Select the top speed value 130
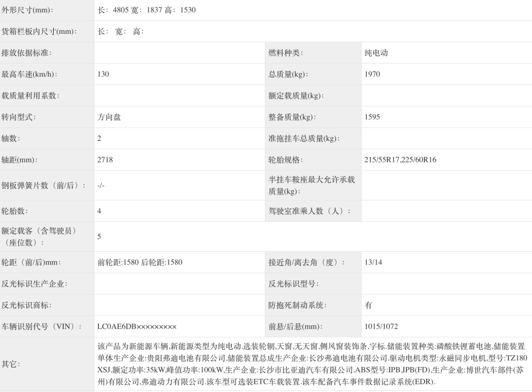This screenshot has height=392, width=532. (103, 74)
